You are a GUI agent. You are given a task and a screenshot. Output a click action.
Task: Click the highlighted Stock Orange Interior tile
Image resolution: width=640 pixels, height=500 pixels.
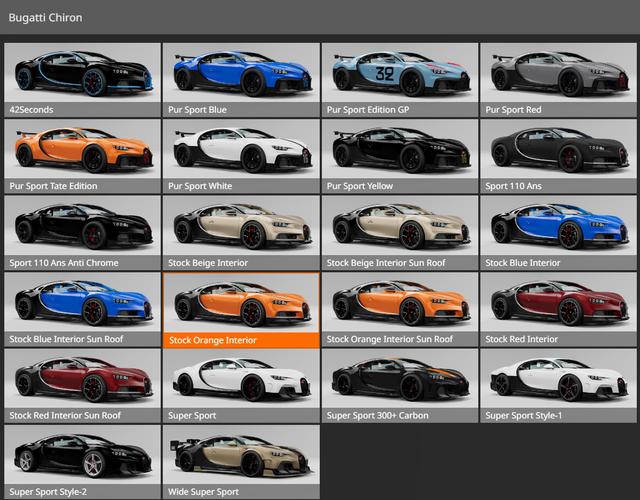click(x=241, y=310)
